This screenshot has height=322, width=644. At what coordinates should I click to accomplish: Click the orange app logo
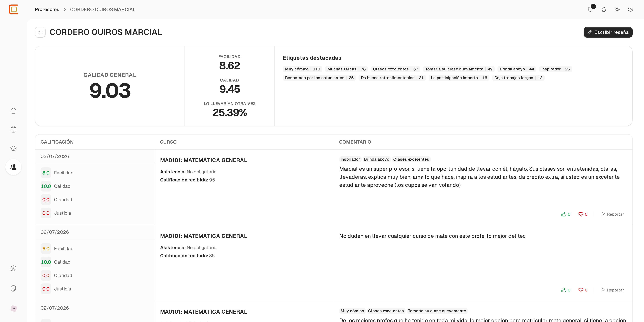(13, 10)
